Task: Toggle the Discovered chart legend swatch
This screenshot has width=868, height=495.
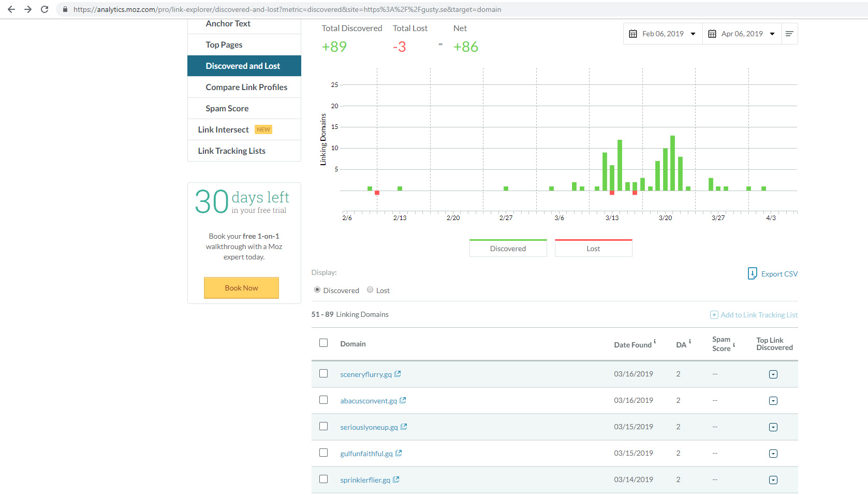Action: tap(508, 248)
